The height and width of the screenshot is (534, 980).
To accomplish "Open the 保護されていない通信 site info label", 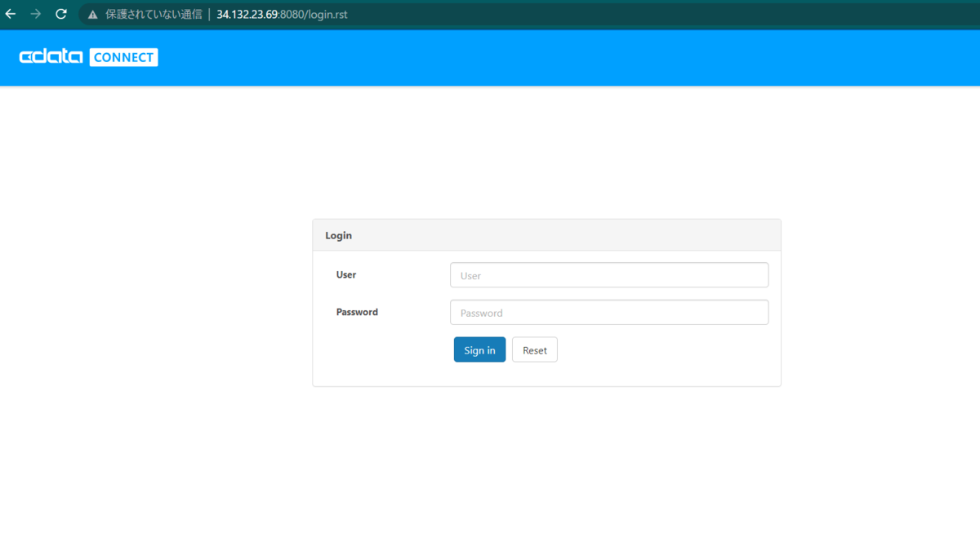I will pos(154,15).
